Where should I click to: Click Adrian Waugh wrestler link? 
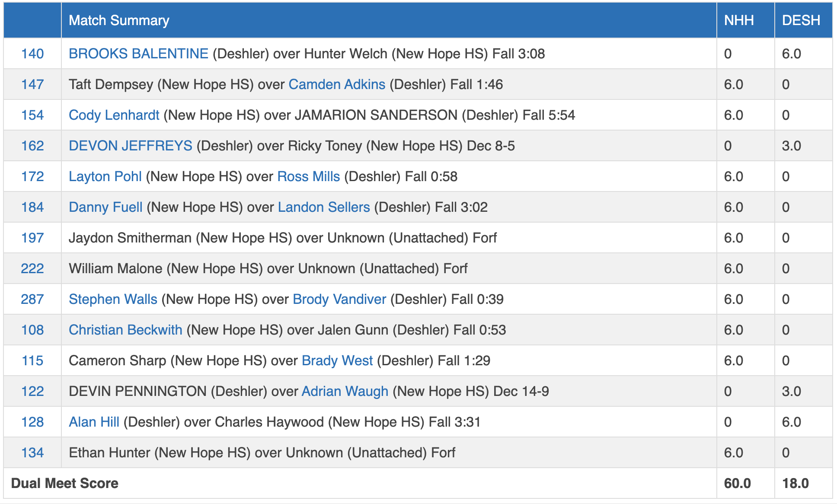coord(345,391)
